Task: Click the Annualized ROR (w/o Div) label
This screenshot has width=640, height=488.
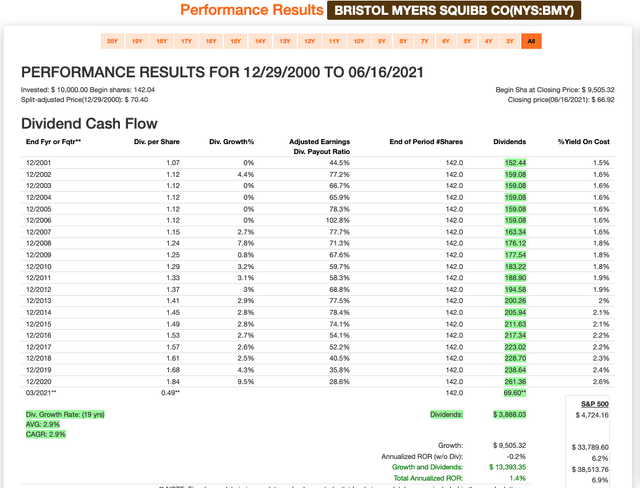Action: pyautogui.click(x=422, y=457)
